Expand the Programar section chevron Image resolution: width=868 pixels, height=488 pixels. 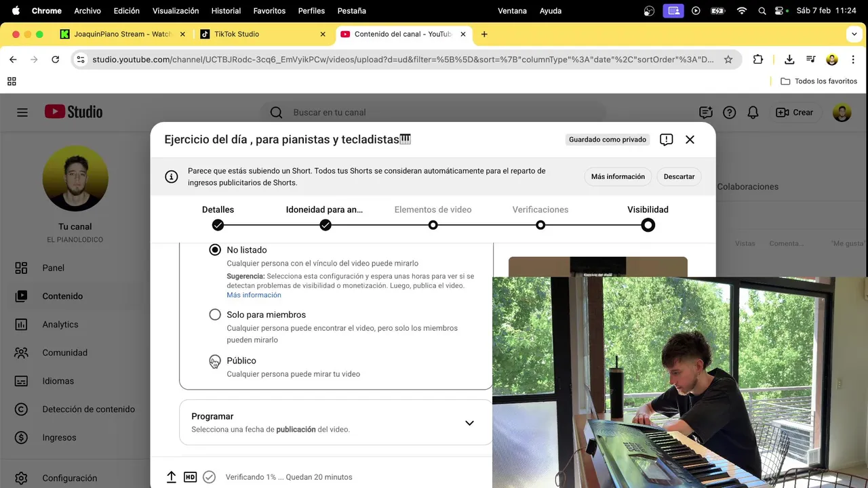469,423
